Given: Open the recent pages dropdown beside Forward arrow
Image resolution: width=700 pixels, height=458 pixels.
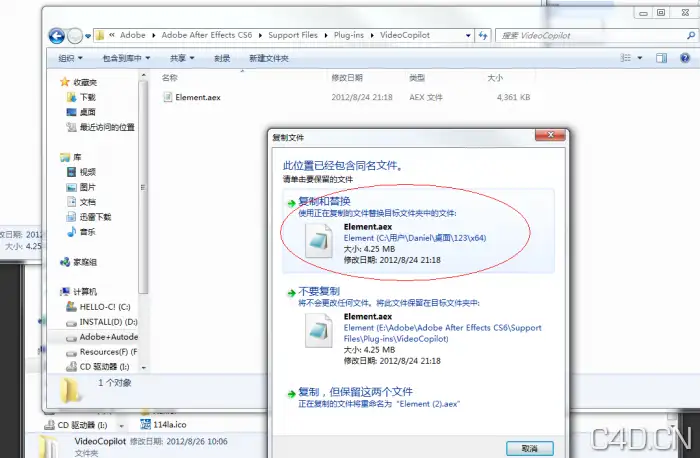Looking at the screenshot, I should 88,36.
